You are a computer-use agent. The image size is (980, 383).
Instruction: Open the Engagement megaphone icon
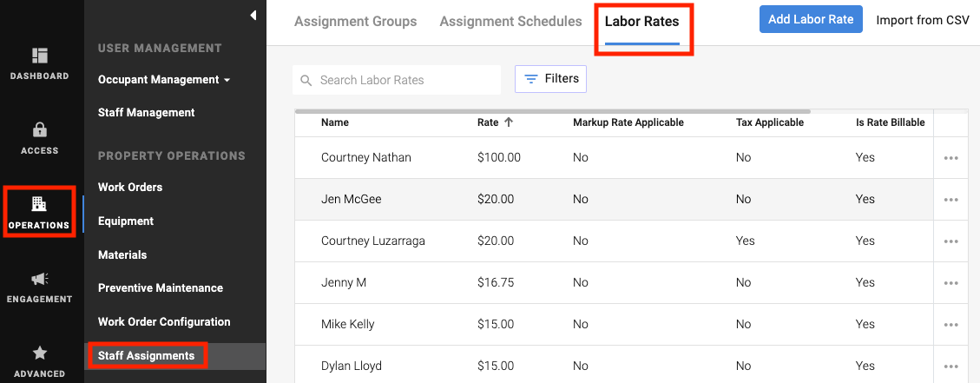tap(40, 279)
